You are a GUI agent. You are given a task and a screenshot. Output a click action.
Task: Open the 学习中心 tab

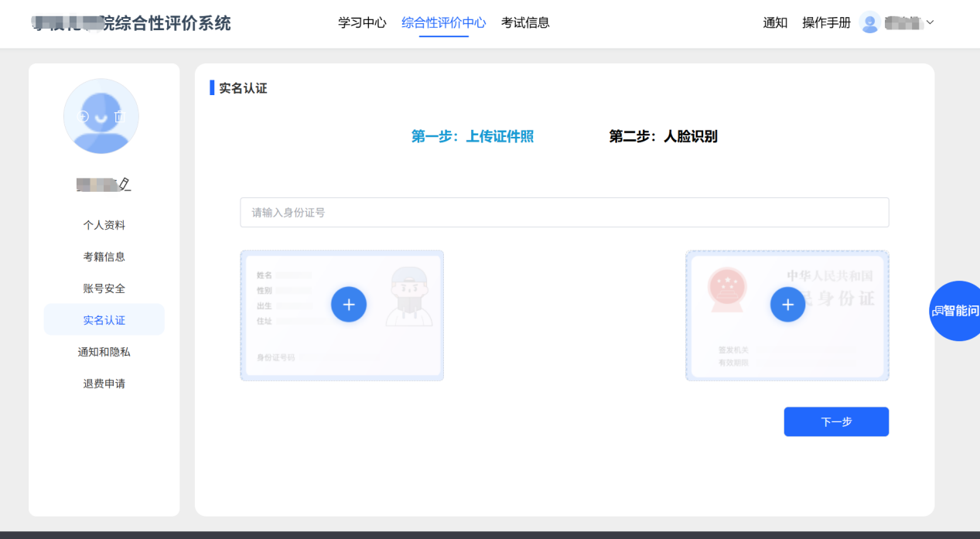(362, 22)
